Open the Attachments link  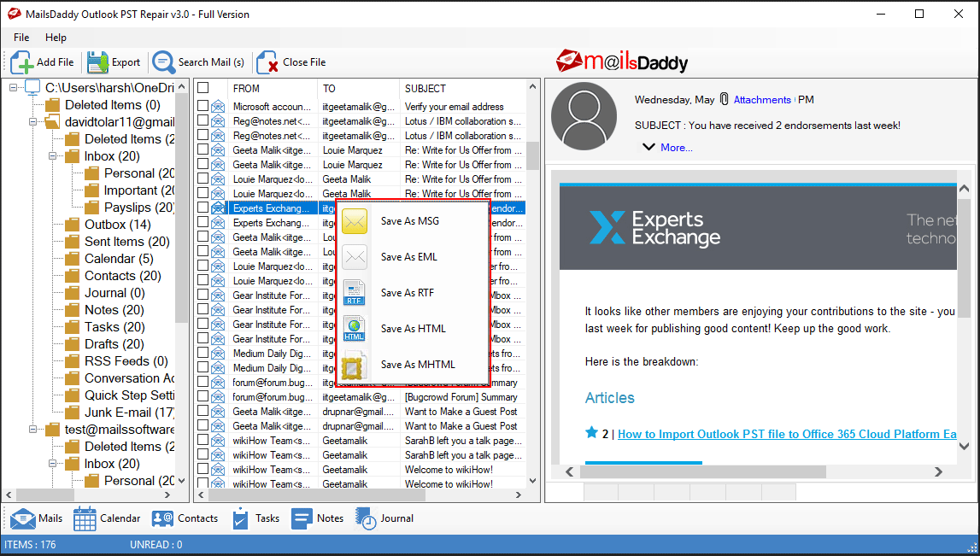(762, 99)
